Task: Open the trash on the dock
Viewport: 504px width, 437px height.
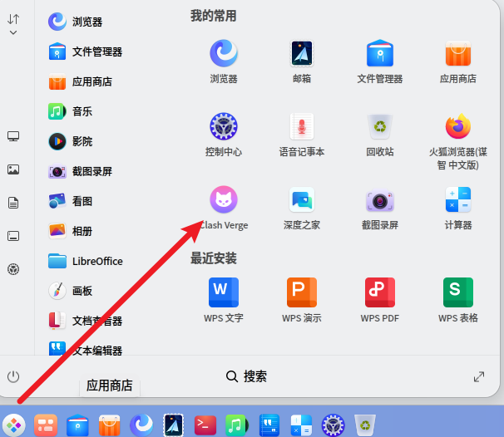Action: (365, 425)
